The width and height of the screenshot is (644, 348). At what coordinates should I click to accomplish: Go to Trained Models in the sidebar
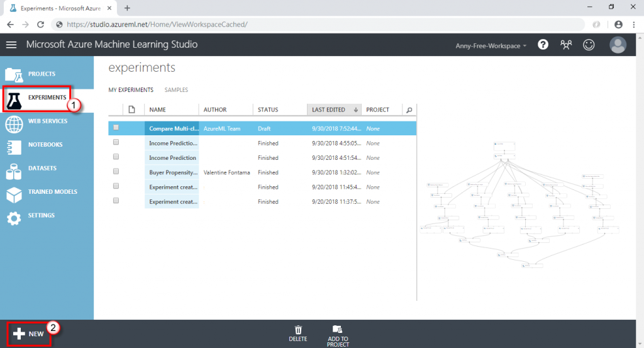pyautogui.click(x=53, y=191)
